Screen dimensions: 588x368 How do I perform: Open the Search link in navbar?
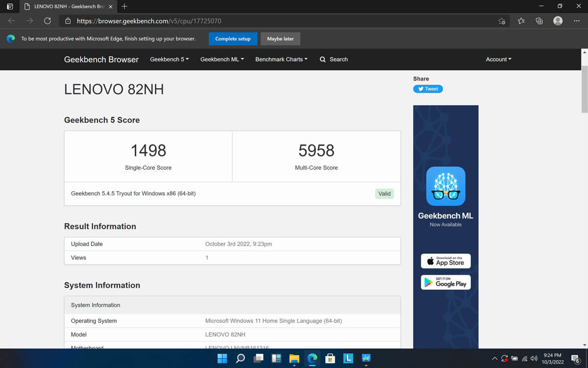click(334, 59)
